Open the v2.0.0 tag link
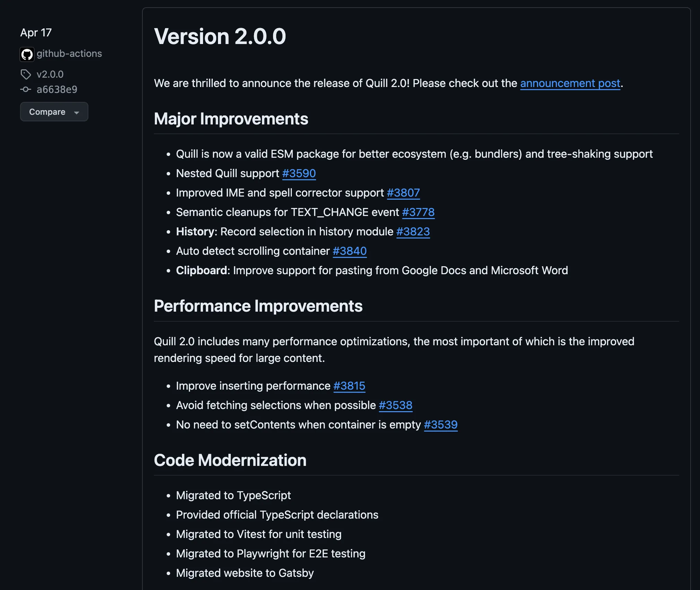The image size is (700, 590). pyautogui.click(x=50, y=74)
